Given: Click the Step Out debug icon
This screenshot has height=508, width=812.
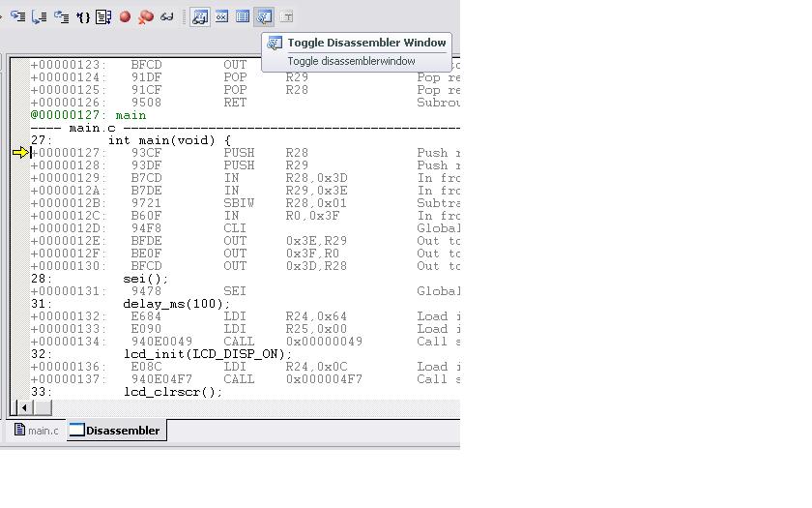Looking at the screenshot, I should tap(62, 17).
